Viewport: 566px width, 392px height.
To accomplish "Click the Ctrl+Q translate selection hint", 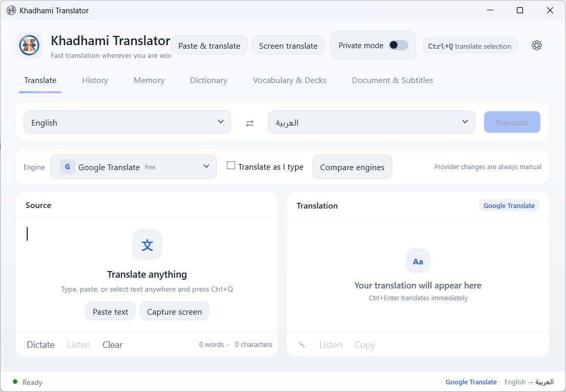I will tap(470, 46).
